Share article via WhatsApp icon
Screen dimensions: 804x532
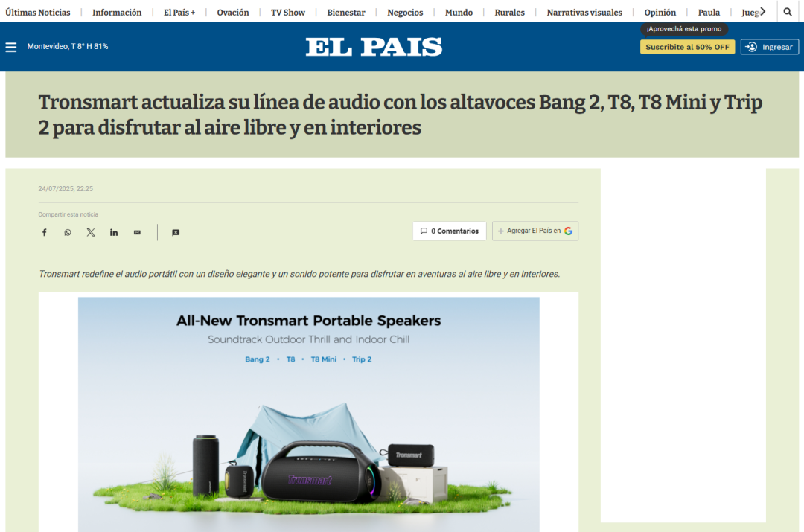click(68, 233)
